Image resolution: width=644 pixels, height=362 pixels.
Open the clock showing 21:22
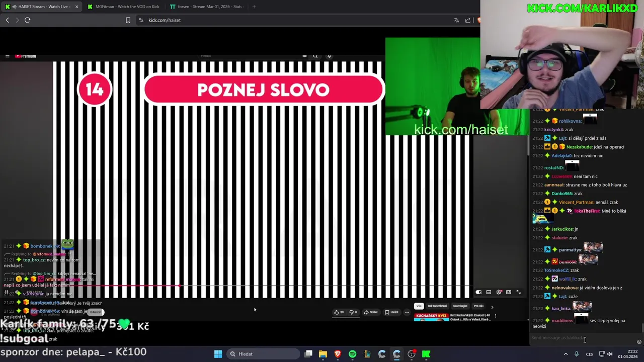coord(628,354)
